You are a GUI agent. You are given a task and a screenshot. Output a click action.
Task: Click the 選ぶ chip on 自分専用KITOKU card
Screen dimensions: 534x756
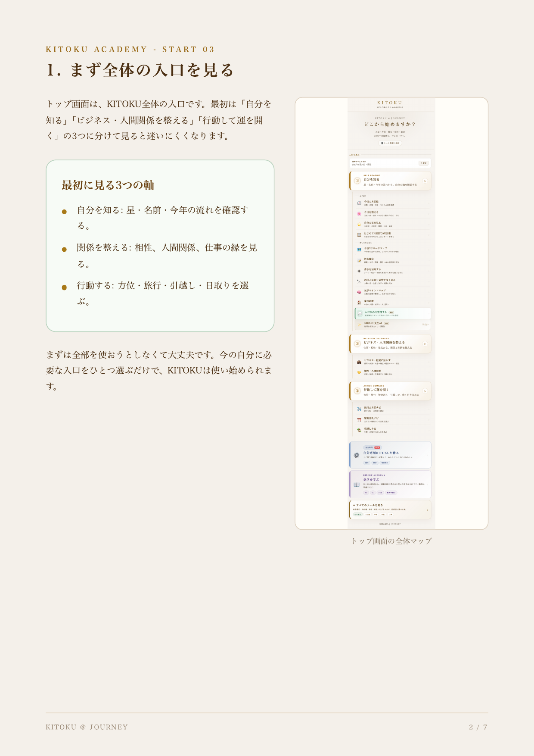[x=367, y=462]
